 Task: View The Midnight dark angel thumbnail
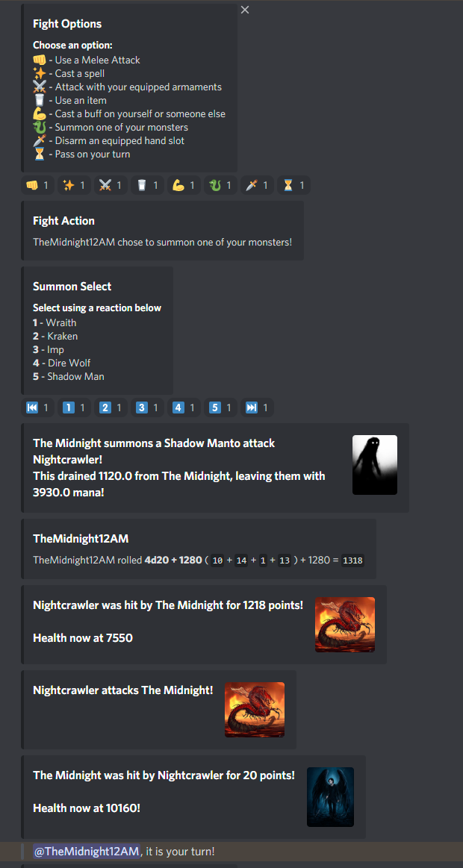coord(331,797)
